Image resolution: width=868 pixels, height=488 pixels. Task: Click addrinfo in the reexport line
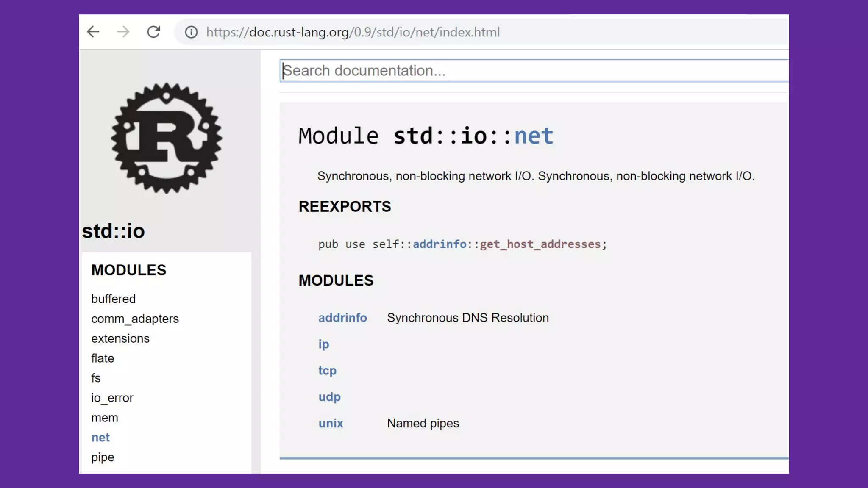439,244
